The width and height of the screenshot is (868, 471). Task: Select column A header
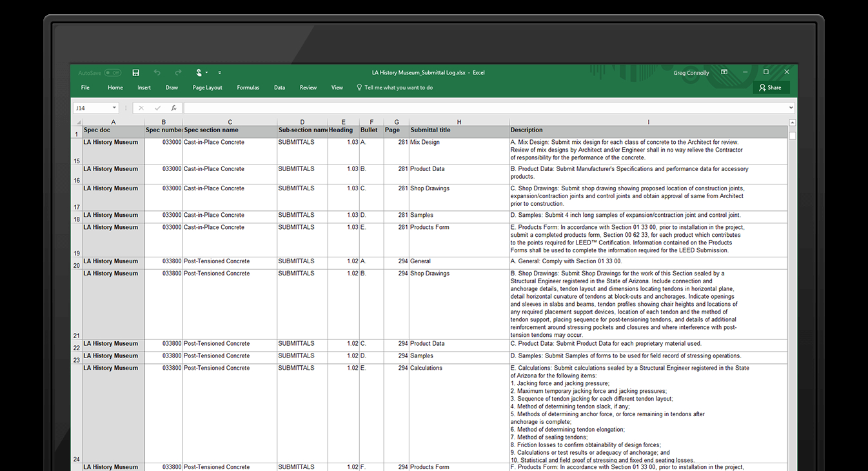pos(113,122)
